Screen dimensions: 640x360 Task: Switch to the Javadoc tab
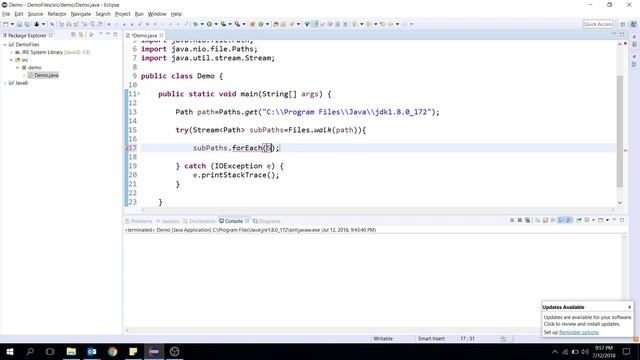pos(168,221)
